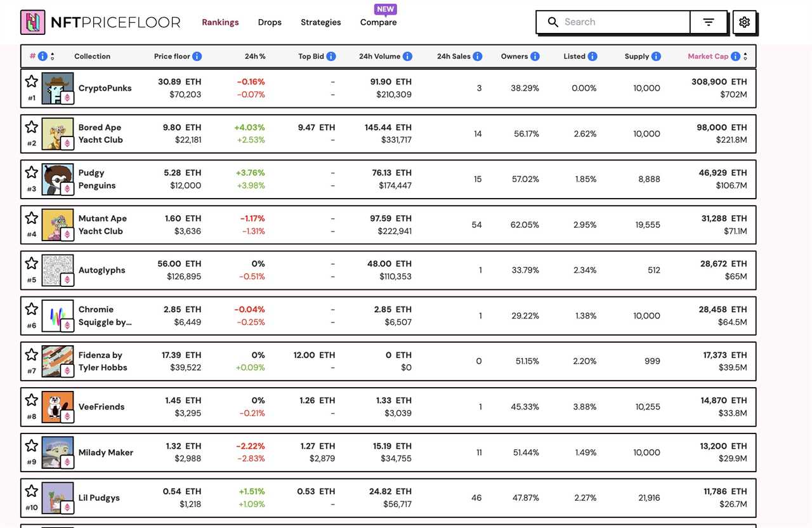Open the Compare page with NEW badge

378,22
